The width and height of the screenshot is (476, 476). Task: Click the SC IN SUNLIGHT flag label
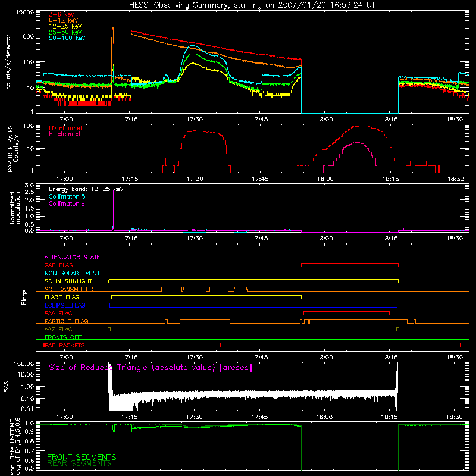click(68, 281)
